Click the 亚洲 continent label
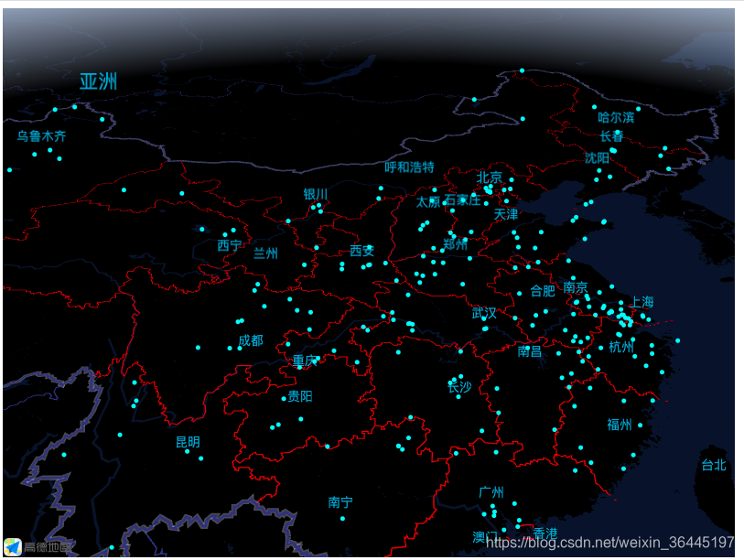The height and width of the screenshot is (560, 744). coord(98,81)
